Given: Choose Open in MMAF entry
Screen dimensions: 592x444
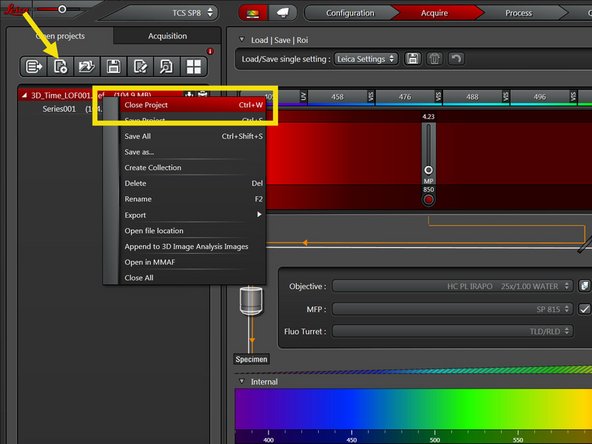Looking at the screenshot, I should pyautogui.click(x=193, y=262).
